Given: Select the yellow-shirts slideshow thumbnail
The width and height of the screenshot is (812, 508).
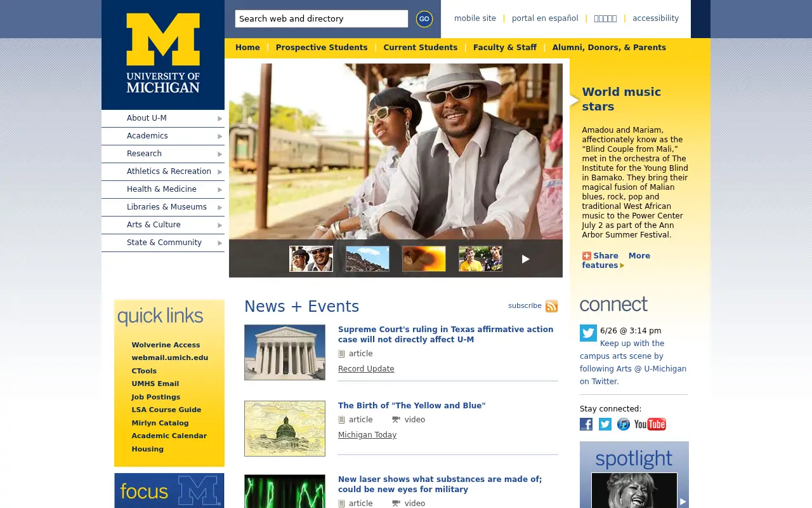Looking at the screenshot, I should (x=480, y=259).
